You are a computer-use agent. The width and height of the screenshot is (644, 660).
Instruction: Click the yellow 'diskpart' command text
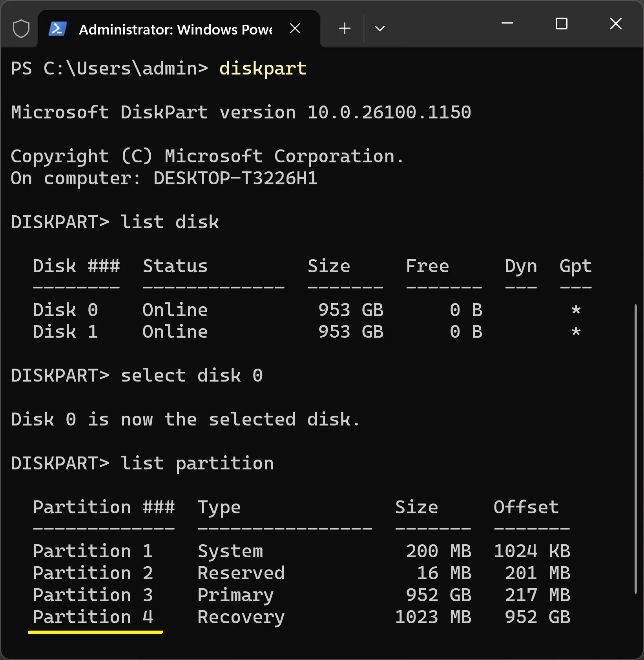[263, 68]
